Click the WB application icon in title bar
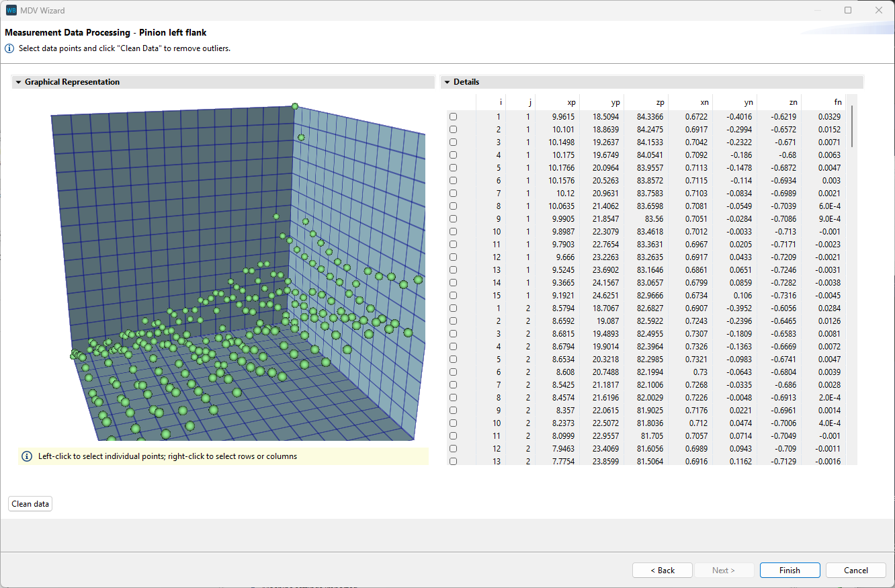Viewport: 895px width, 588px height. 11,10
